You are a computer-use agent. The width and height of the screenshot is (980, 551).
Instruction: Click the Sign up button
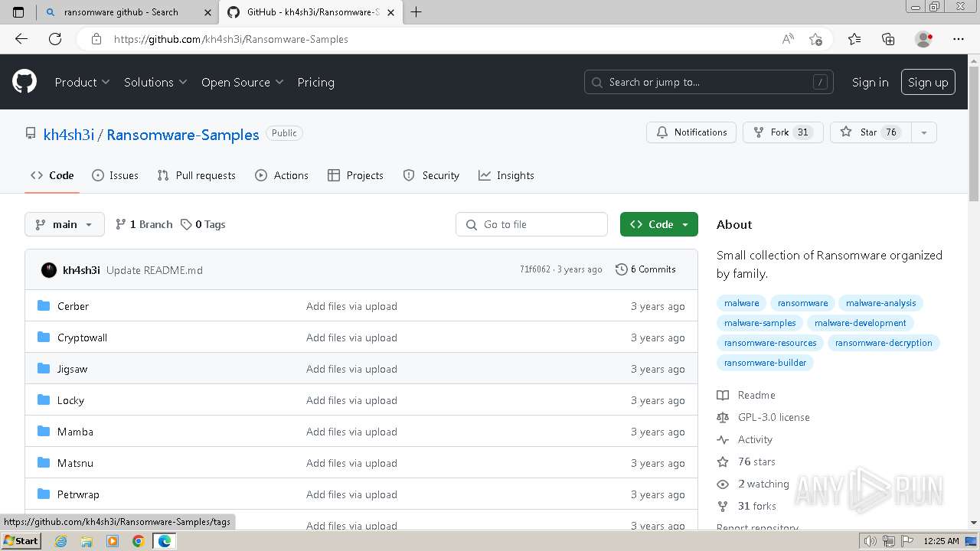point(928,82)
